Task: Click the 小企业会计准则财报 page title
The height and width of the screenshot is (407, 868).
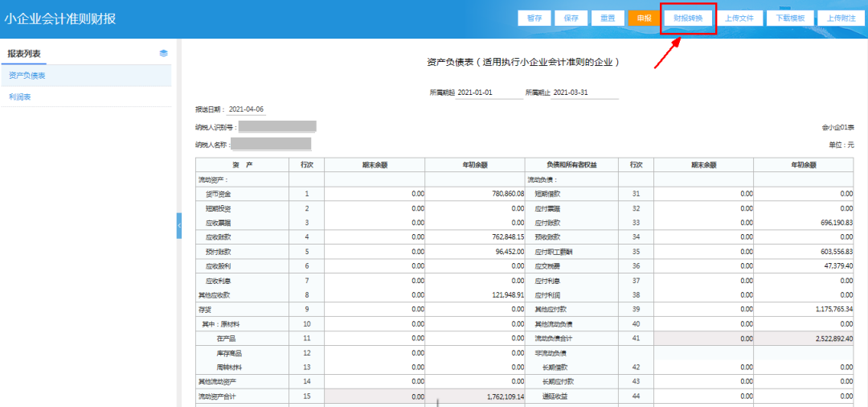Action: pos(60,18)
